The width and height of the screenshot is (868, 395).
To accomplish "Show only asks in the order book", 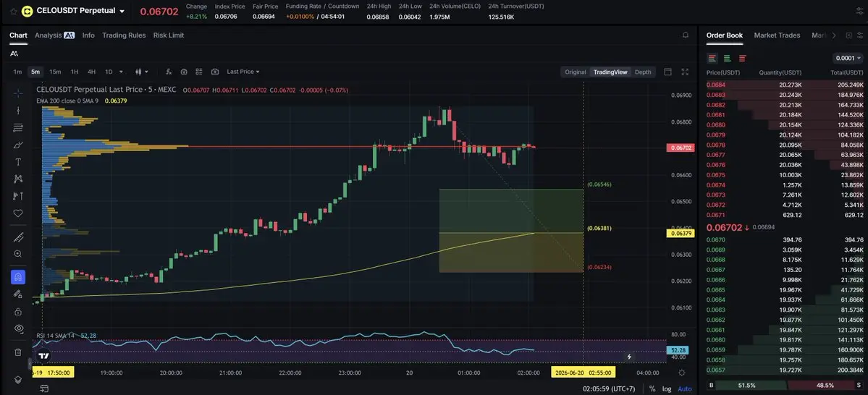I will point(742,58).
